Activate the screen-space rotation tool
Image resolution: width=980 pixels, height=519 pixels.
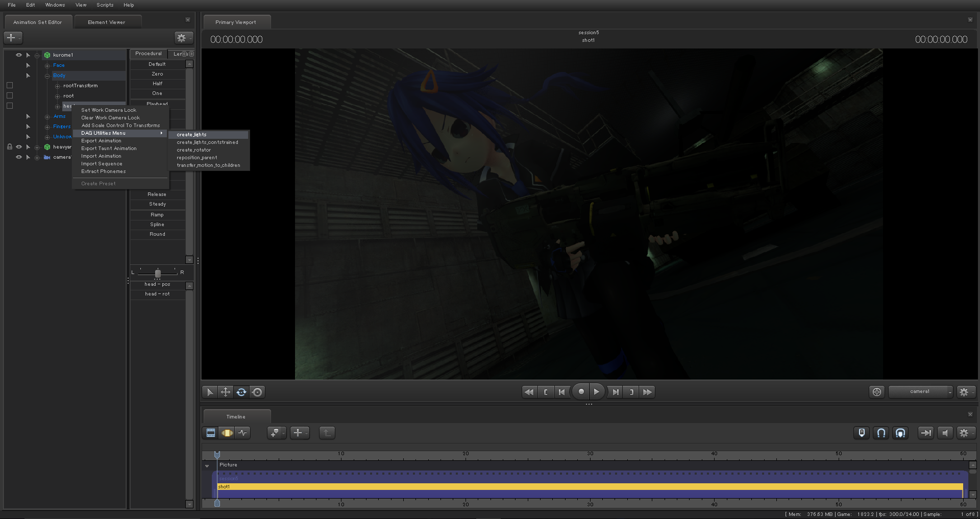coord(257,392)
